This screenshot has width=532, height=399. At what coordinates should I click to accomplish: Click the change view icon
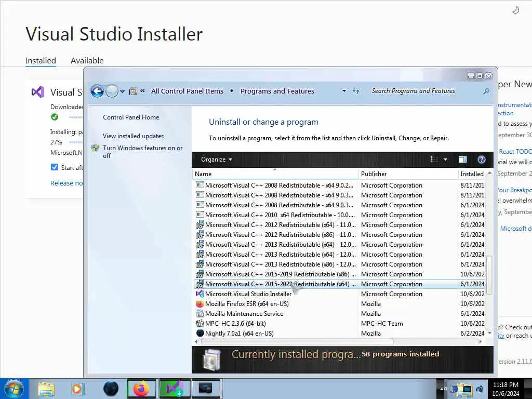click(x=434, y=159)
